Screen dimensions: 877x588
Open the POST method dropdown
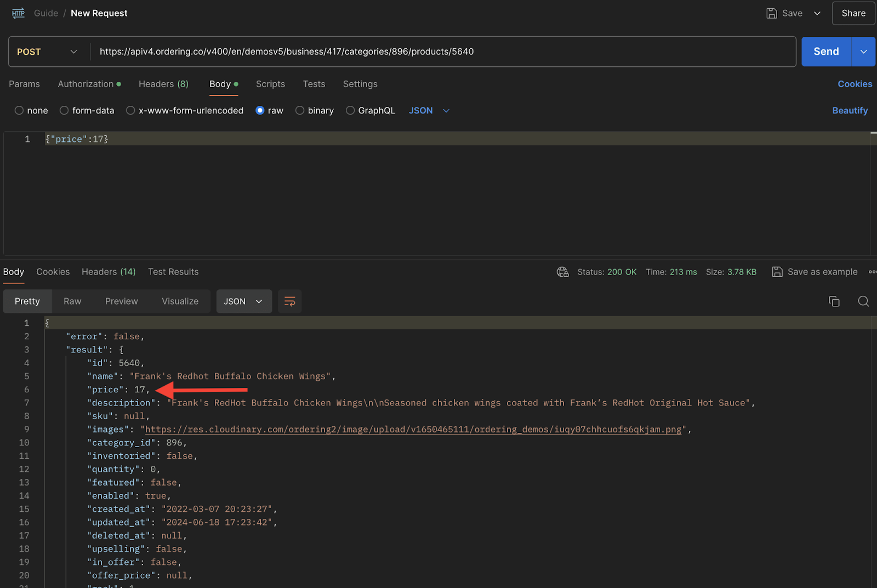[x=48, y=52]
